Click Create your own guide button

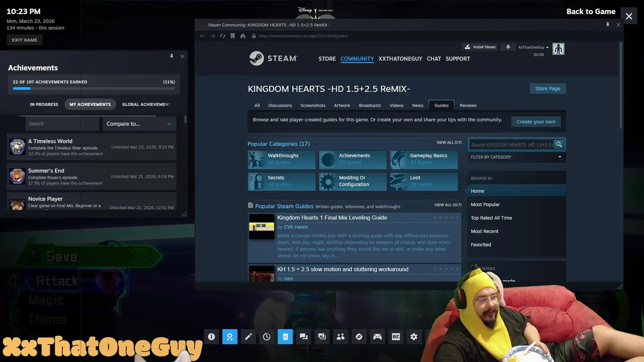[536, 122]
